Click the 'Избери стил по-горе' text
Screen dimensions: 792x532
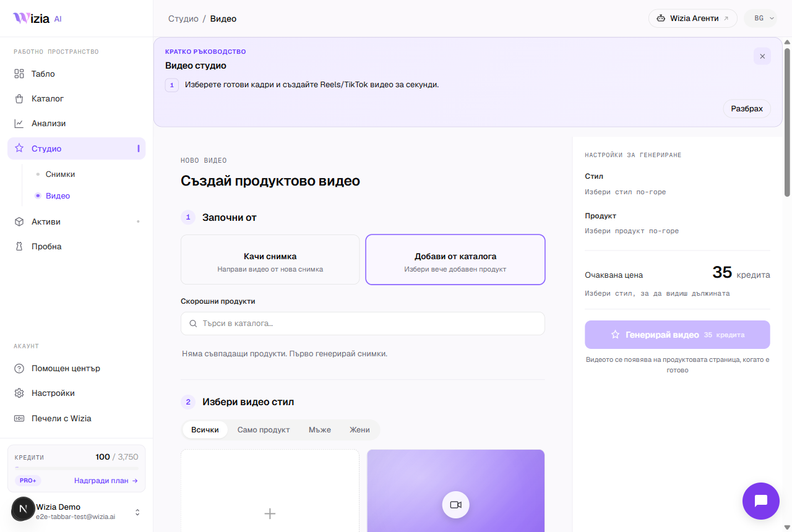[x=626, y=192]
